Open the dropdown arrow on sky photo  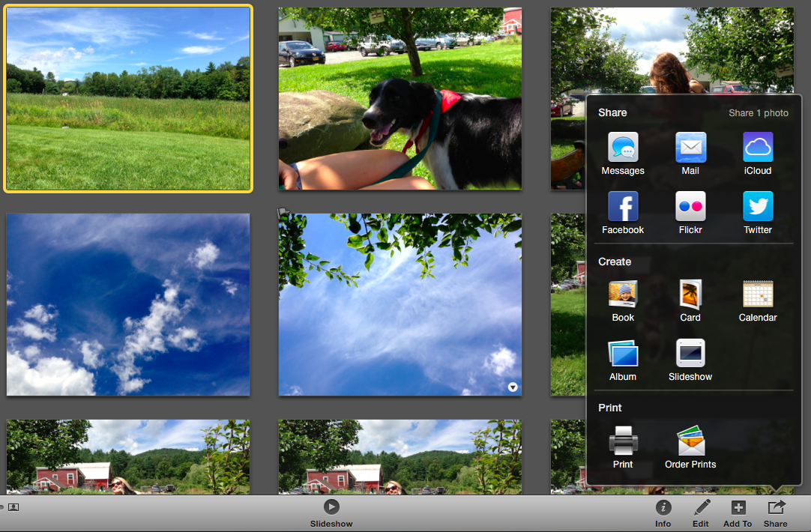click(513, 387)
